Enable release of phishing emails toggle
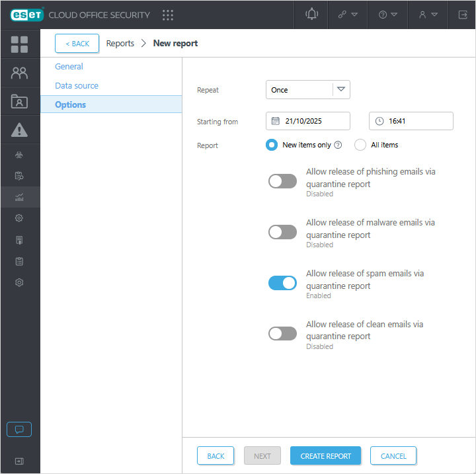 point(282,181)
